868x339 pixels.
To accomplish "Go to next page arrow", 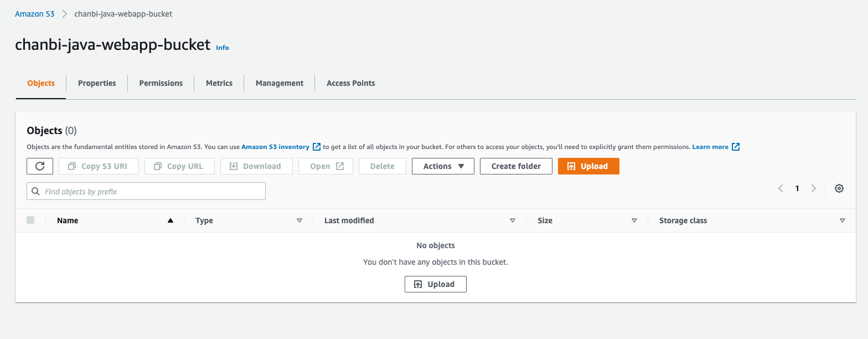I will pyautogui.click(x=813, y=188).
